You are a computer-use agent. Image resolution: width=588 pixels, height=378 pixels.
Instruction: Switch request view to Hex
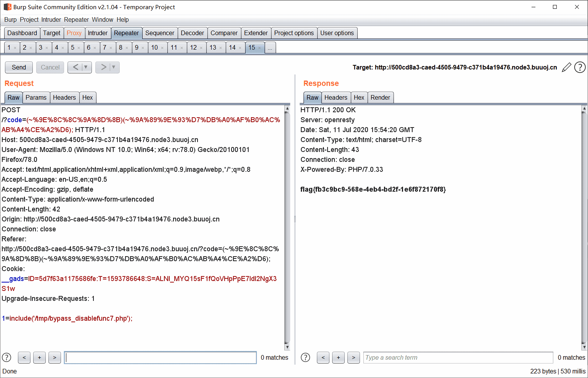(88, 97)
